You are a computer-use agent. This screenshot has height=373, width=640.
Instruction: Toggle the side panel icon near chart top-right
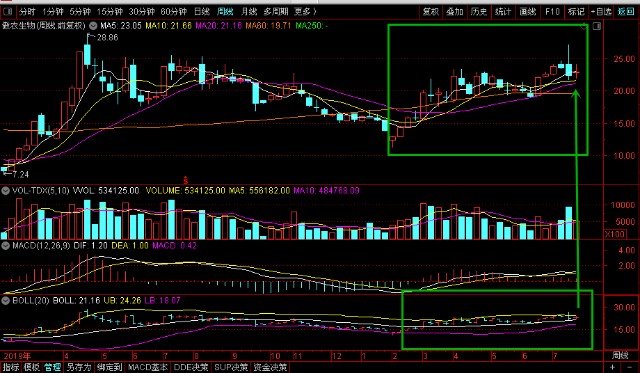point(597,27)
